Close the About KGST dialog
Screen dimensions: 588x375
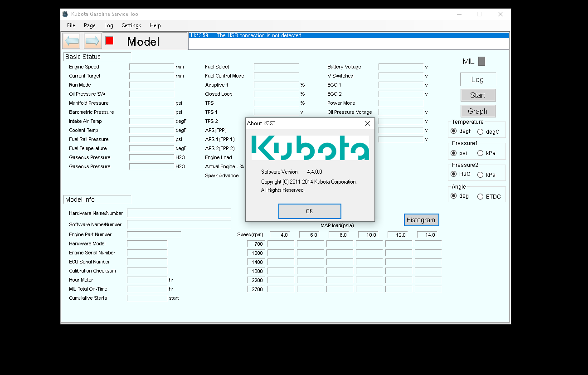(x=368, y=123)
